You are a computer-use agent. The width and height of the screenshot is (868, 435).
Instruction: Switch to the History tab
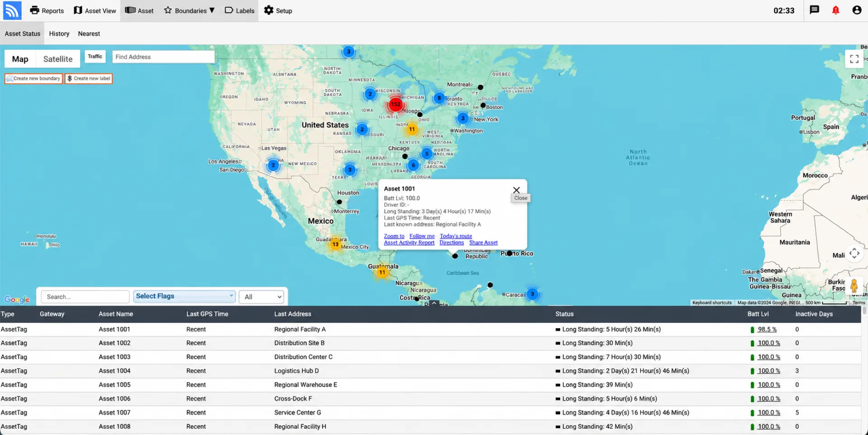[59, 33]
